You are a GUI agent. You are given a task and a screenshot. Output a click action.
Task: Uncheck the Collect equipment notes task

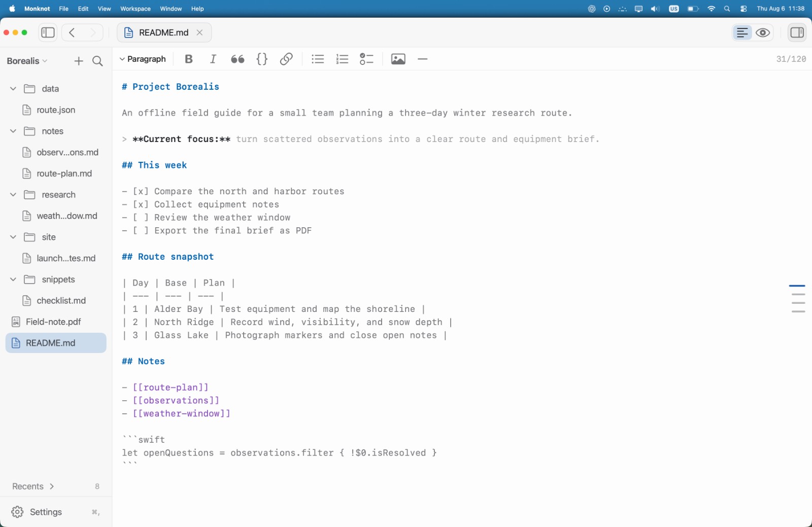tap(141, 204)
